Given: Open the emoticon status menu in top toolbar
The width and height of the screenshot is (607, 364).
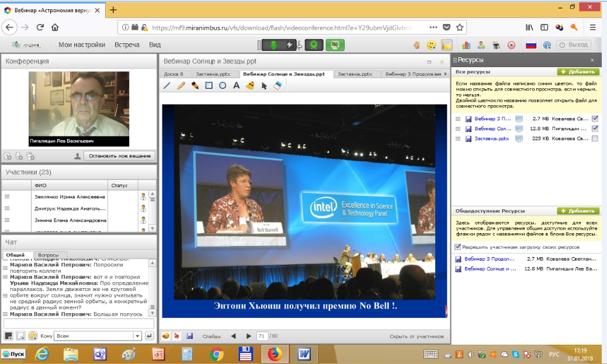Looking at the screenshot, I should (431, 45).
